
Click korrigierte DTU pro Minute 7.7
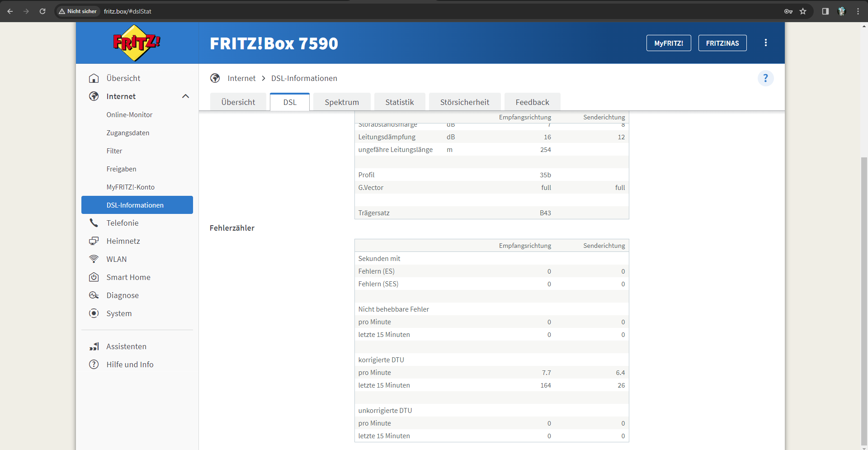[x=547, y=373]
